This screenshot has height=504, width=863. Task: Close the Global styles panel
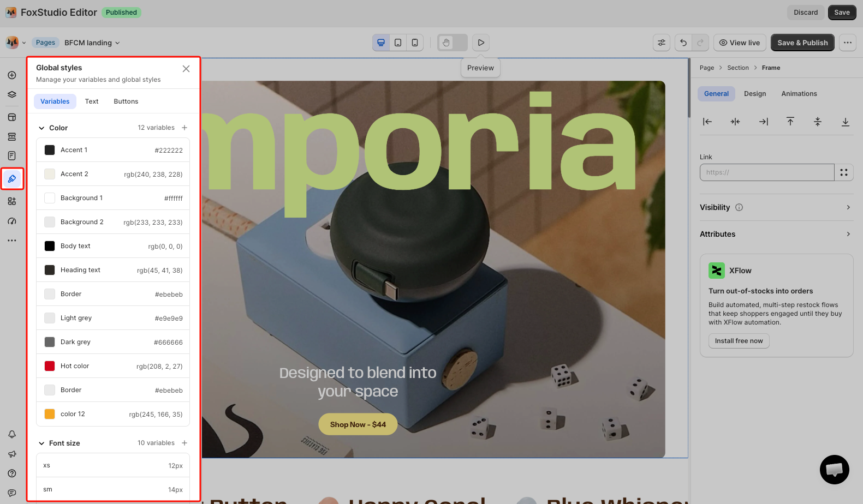click(x=186, y=69)
